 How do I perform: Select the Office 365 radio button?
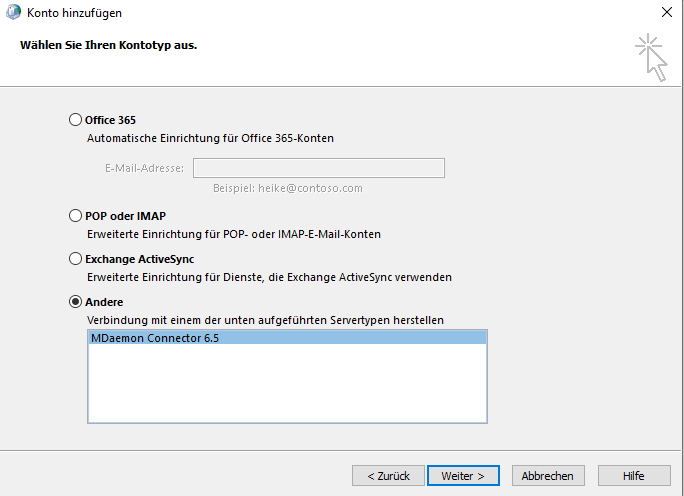tap(76, 120)
